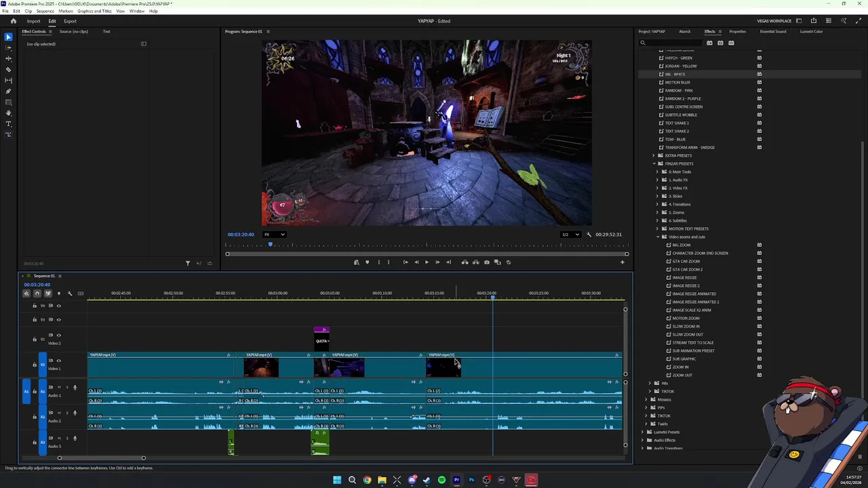Open the Program Monitor button editor plus
The height and width of the screenshot is (488, 868).
(x=623, y=262)
